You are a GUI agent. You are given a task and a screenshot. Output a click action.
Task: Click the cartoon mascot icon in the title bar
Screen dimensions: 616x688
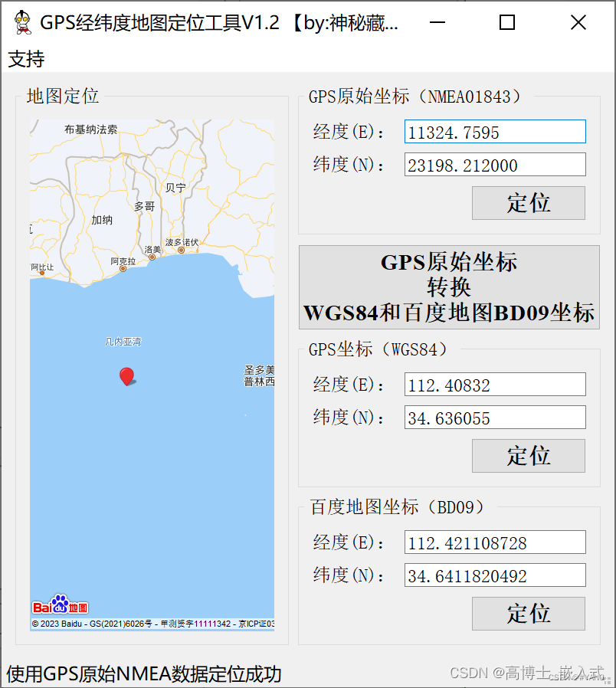coord(21,22)
